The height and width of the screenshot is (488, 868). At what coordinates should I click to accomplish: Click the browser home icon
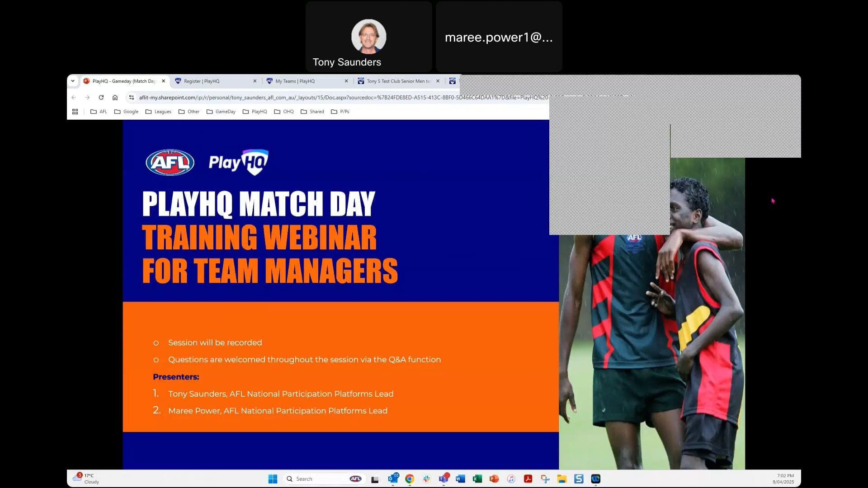pyautogui.click(x=115, y=98)
